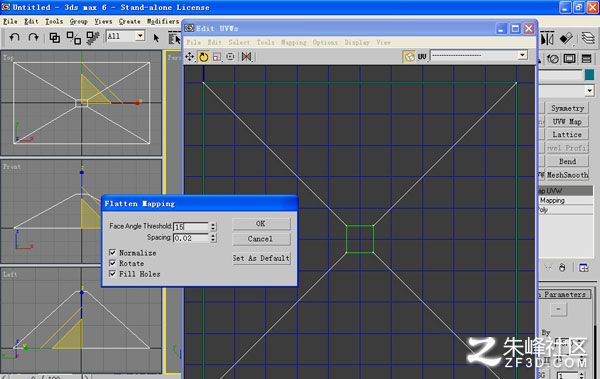Viewport: 600px width, 379px height.
Task: Open the Display menu in Edit UVWs
Action: [357, 42]
